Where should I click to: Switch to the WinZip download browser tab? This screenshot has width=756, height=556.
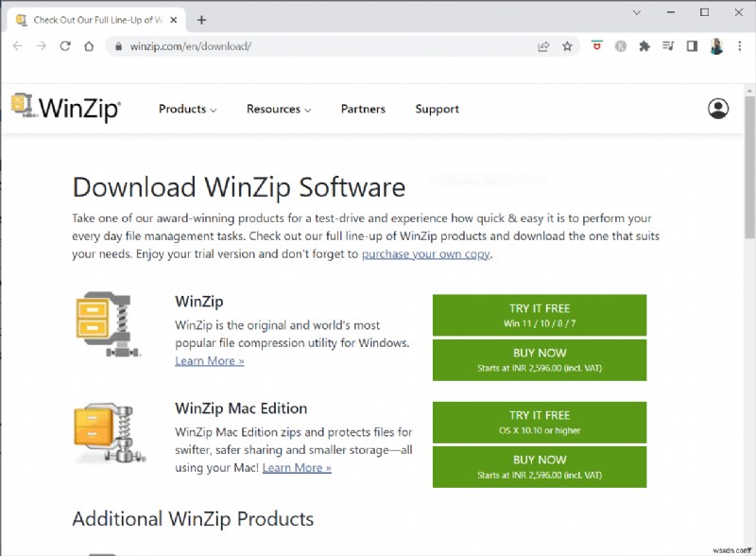pos(94,18)
